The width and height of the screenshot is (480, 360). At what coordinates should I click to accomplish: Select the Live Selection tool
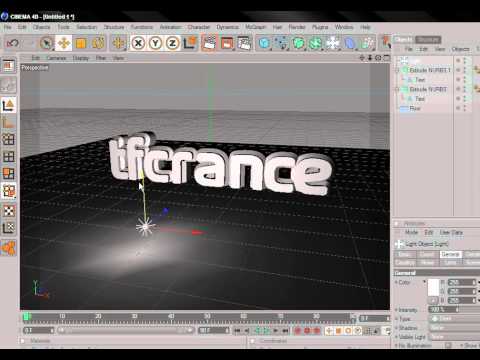[x=46, y=43]
